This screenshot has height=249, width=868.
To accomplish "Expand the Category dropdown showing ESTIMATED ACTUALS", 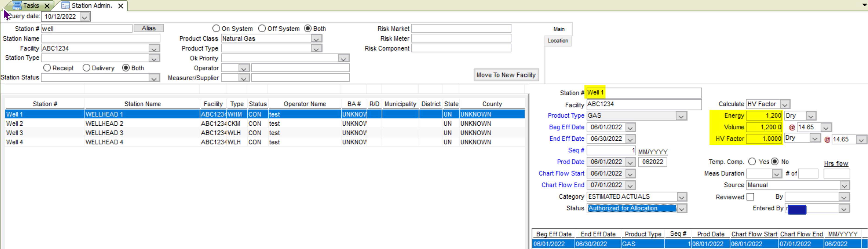I will pos(682,197).
